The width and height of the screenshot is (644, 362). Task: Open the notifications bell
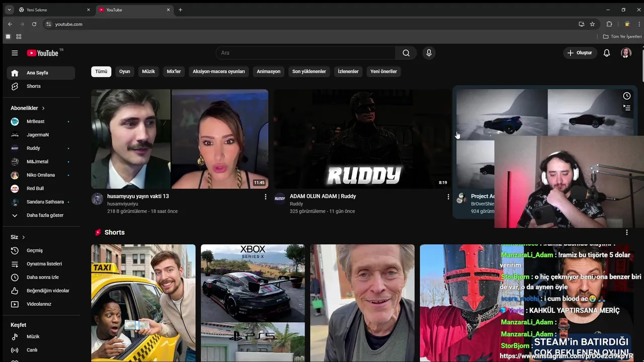pos(607,53)
